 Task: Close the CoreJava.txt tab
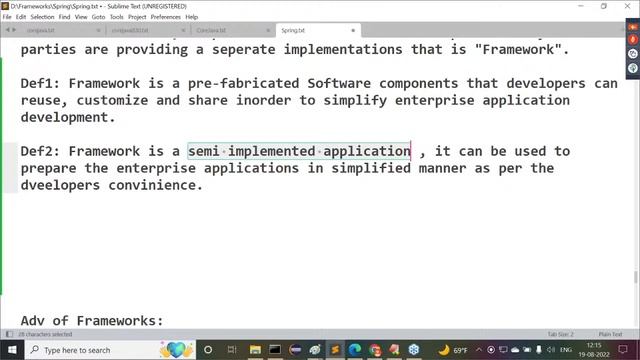pyautogui.click(x=268, y=30)
